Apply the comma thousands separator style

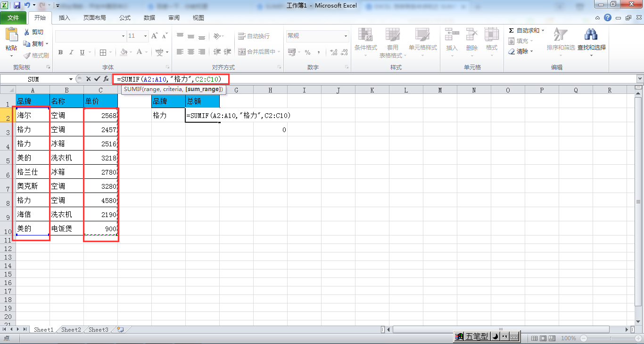[x=319, y=52]
